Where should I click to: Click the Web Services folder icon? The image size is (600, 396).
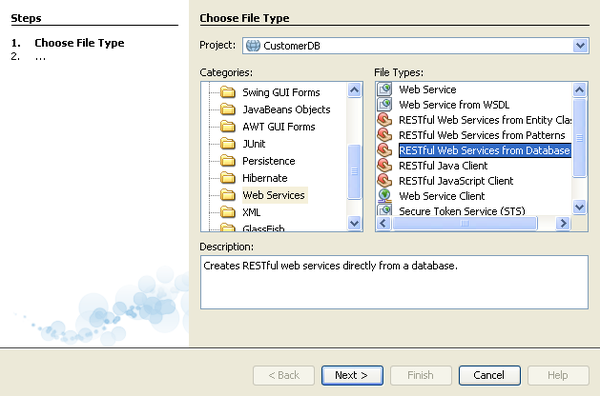(x=228, y=195)
